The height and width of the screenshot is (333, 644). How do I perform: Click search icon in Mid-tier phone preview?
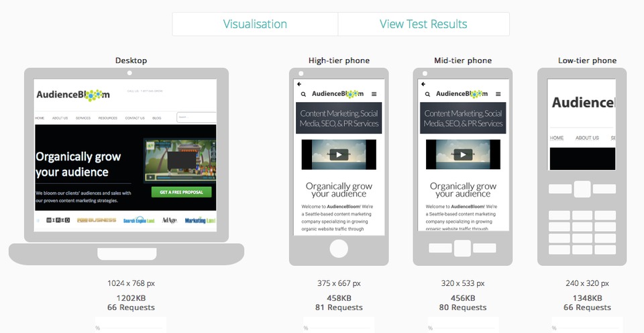pyautogui.click(x=427, y=95)
